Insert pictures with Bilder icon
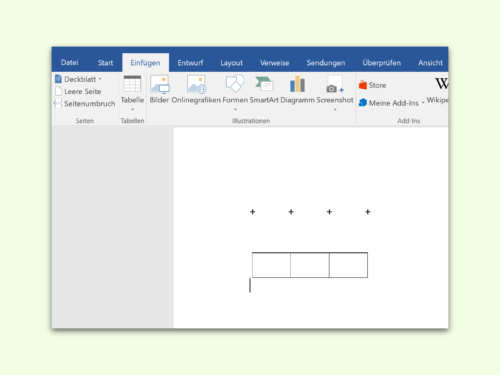 click(x=160, y=84)
